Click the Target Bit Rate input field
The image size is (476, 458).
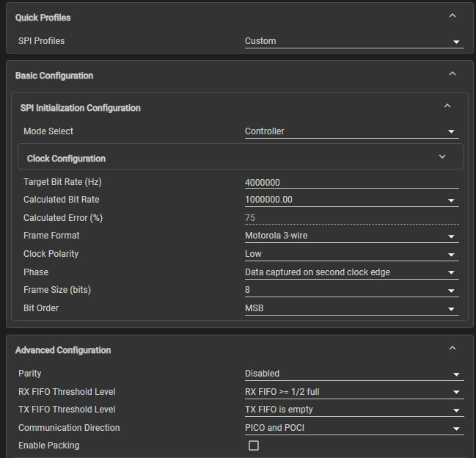[x=351, y=183]
